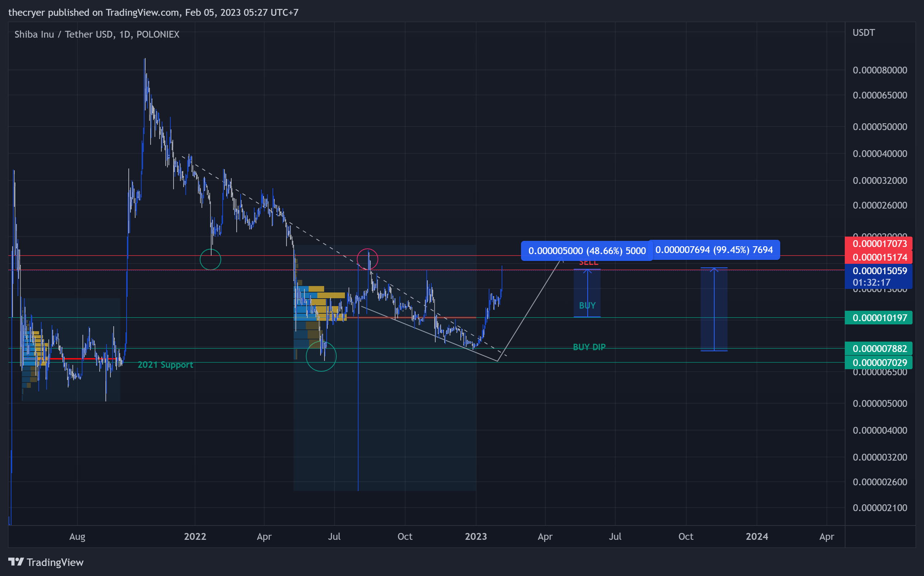Click the 2023 label on time axis

pos(476,536)
